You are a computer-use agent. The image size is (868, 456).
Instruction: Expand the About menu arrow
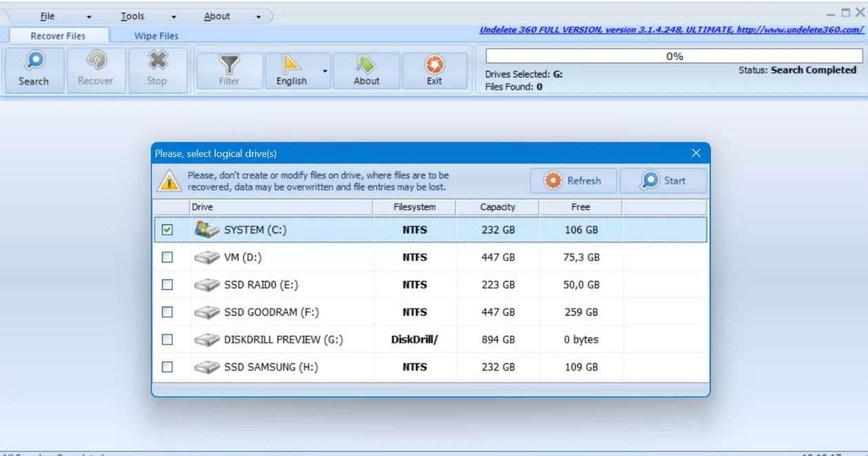click(x=258, y=17)
